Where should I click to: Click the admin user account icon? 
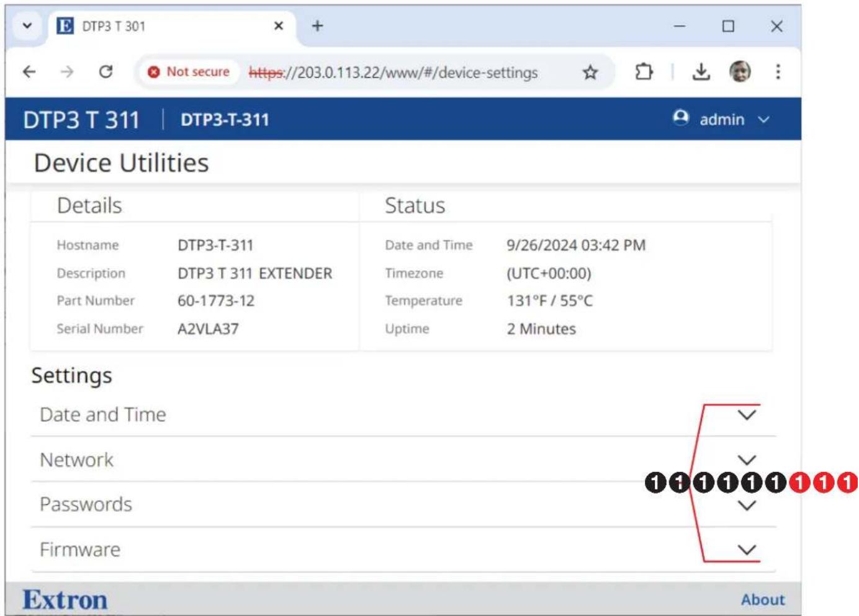[x=681, y=118]
